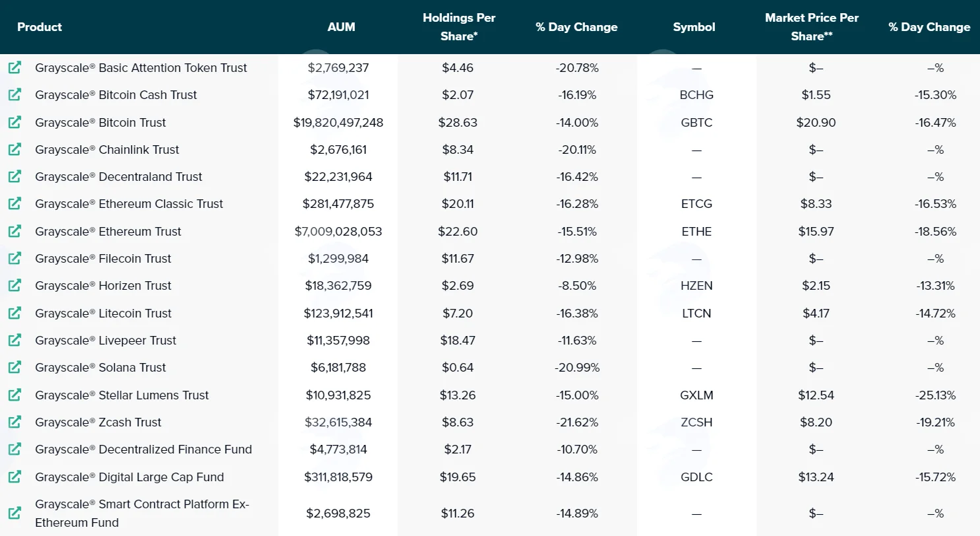This screenshot has height=536, width=980.
Task: Click the Symbol column header
Action: 694,27
